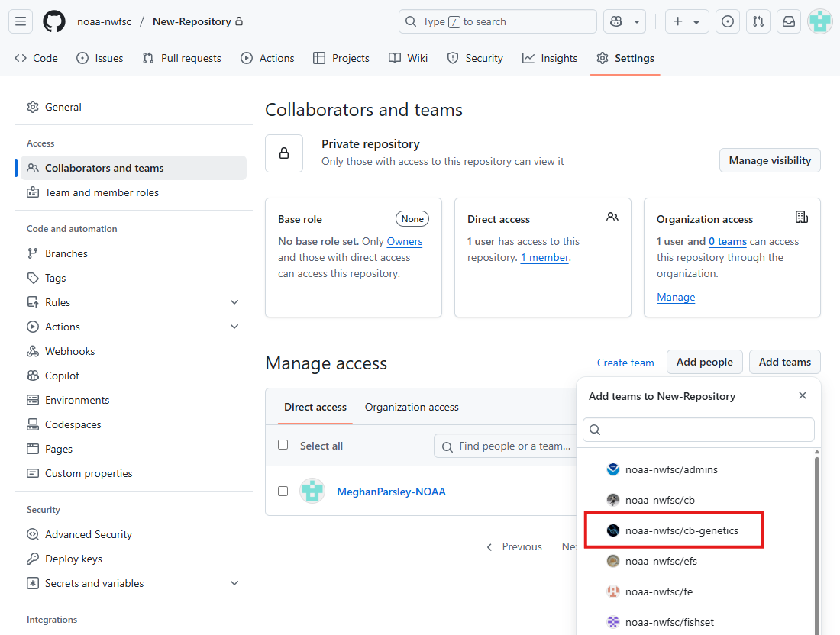
Task: Click the Add teams button
Action: [785, 362]
